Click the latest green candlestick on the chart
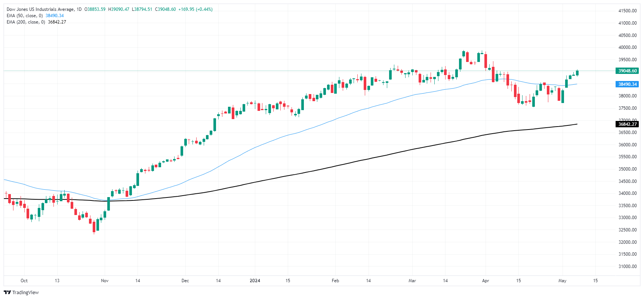 577,73
